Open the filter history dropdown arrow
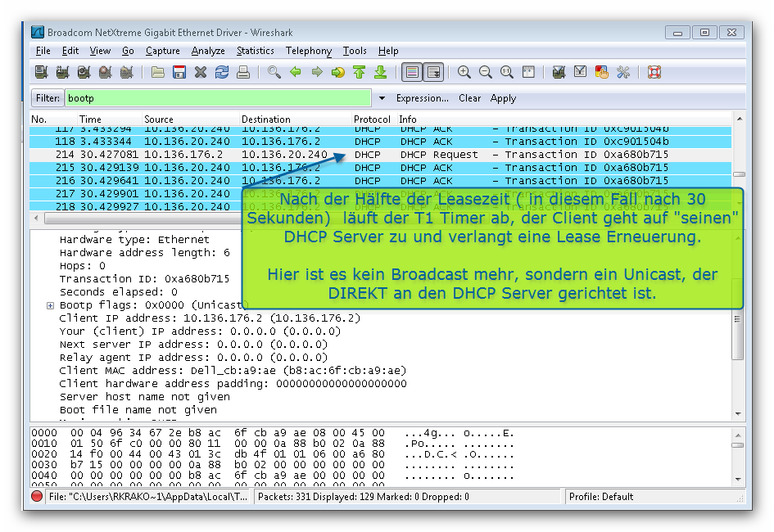The image size is (774, 532). (x=382, y=98)
